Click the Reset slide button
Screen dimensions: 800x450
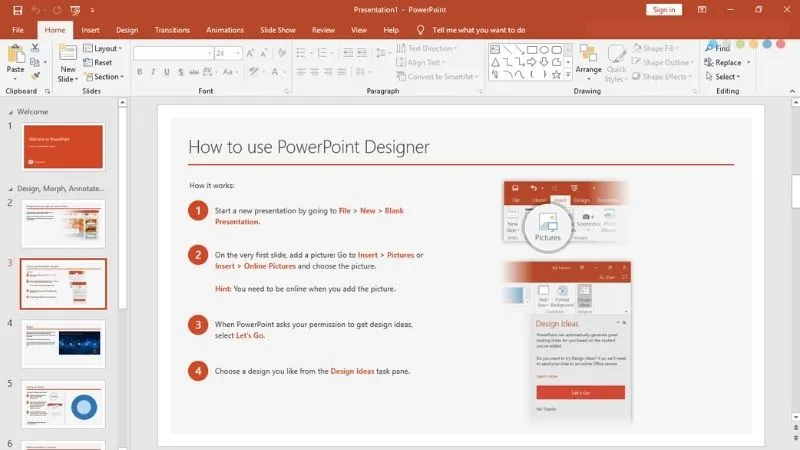(98, 62)
